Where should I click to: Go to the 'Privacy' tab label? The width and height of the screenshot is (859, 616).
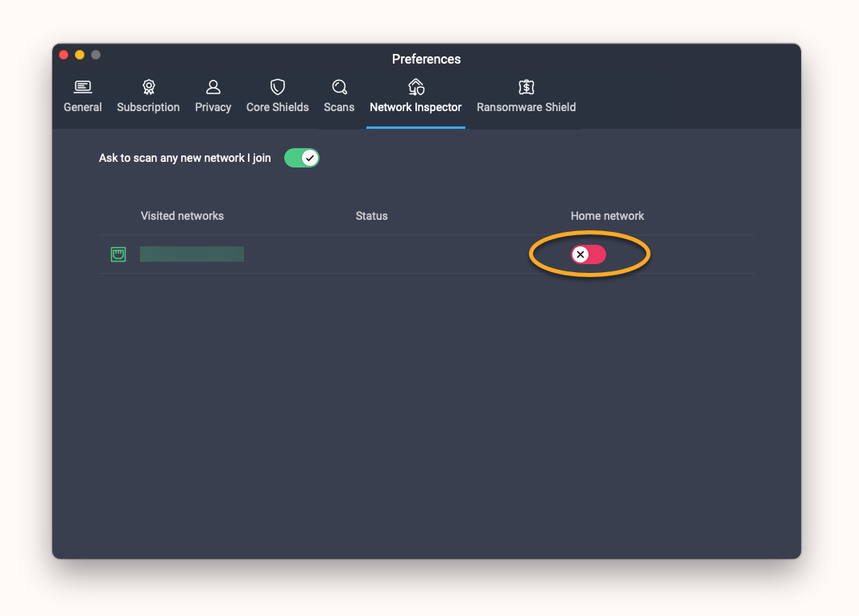(213, 107)
